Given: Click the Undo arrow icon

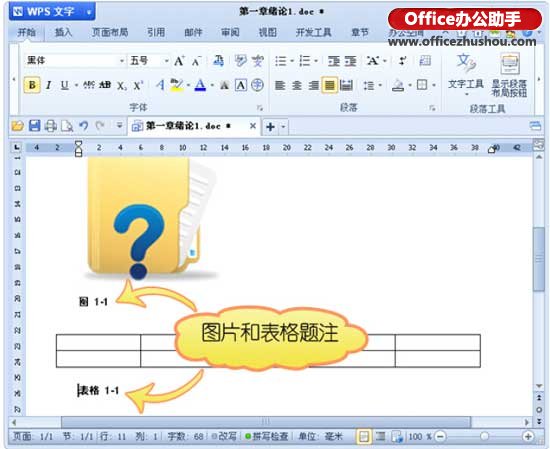Looking at the screenshot, I should point(83,126).
